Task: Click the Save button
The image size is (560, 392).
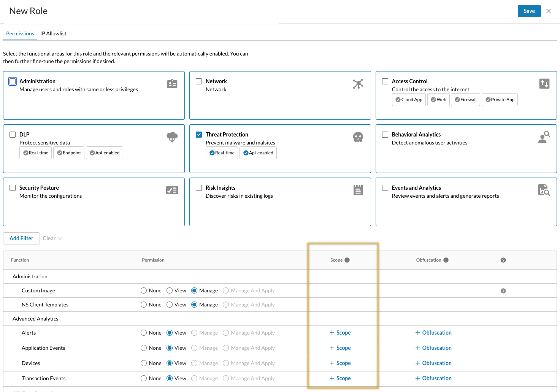Action: (529, 11)
